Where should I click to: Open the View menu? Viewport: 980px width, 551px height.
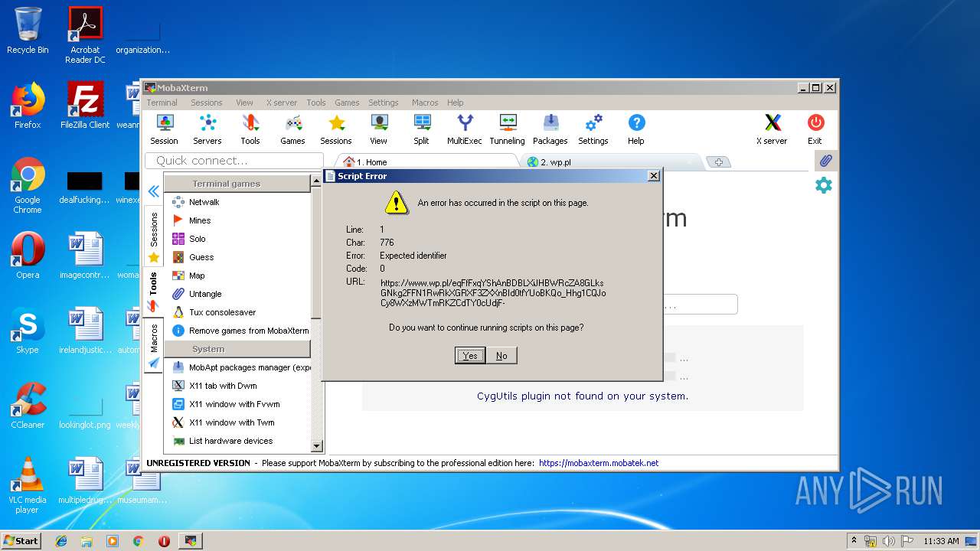click(244, 103)
